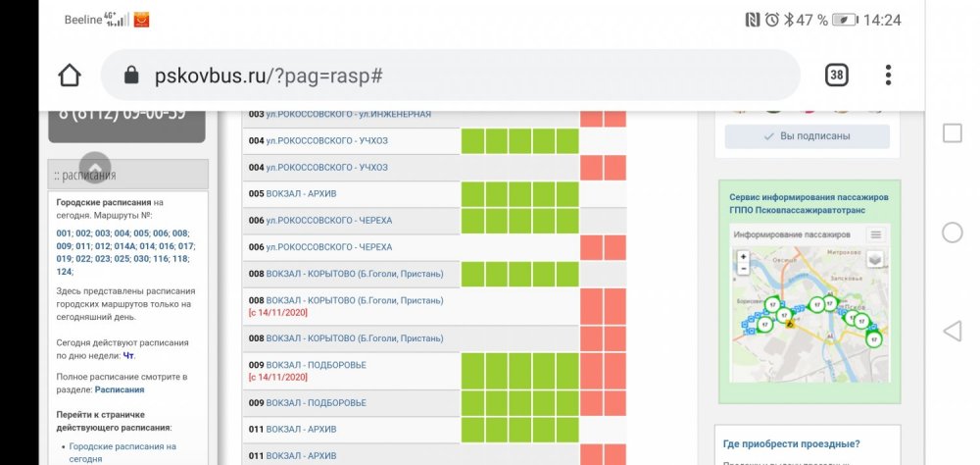Click the Beeline carrier label
The image size is (980, 465).
coord(83,20)
